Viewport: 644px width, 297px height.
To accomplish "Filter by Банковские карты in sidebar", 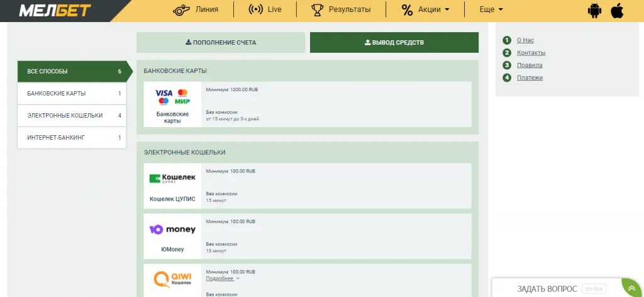I will (x=72, y=93).
